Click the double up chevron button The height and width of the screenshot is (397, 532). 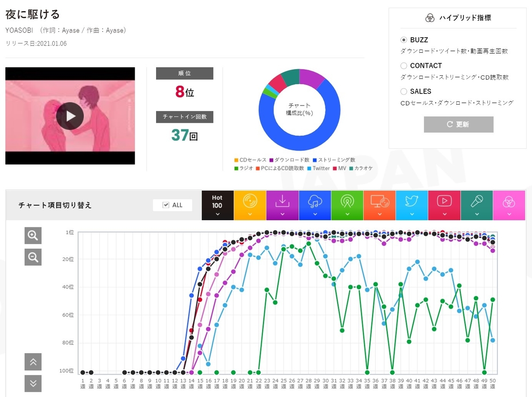(33, 362)
